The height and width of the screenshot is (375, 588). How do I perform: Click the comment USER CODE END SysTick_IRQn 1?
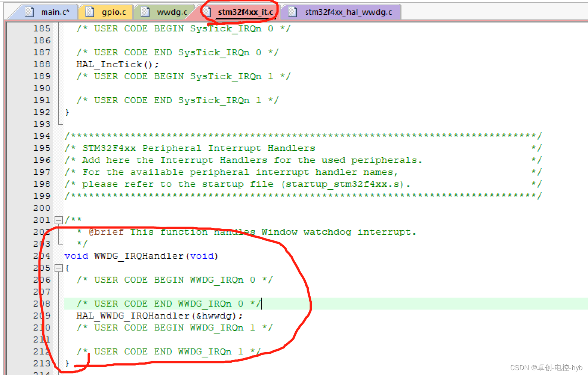tap(178, 100)
